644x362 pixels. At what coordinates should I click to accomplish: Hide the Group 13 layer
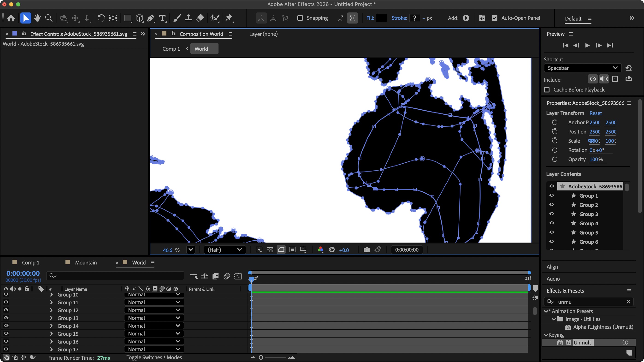(6, 318)
